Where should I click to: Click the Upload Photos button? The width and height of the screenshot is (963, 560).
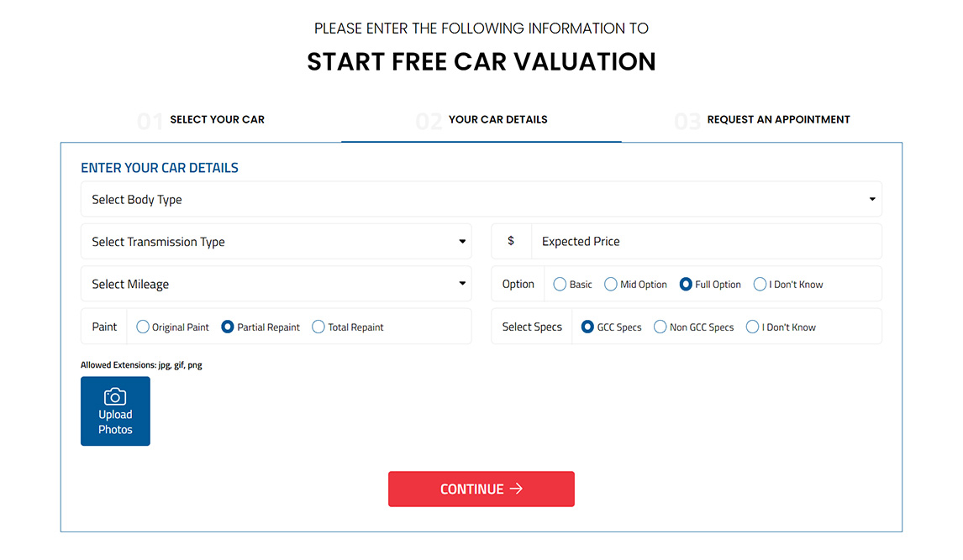pyautogui.click(x=115, y=411)
